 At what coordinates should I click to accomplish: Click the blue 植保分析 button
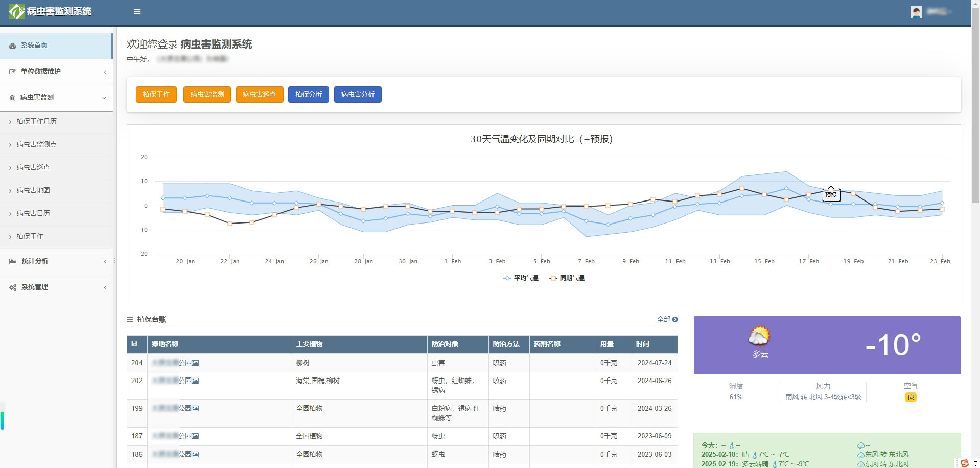point(309,94)
